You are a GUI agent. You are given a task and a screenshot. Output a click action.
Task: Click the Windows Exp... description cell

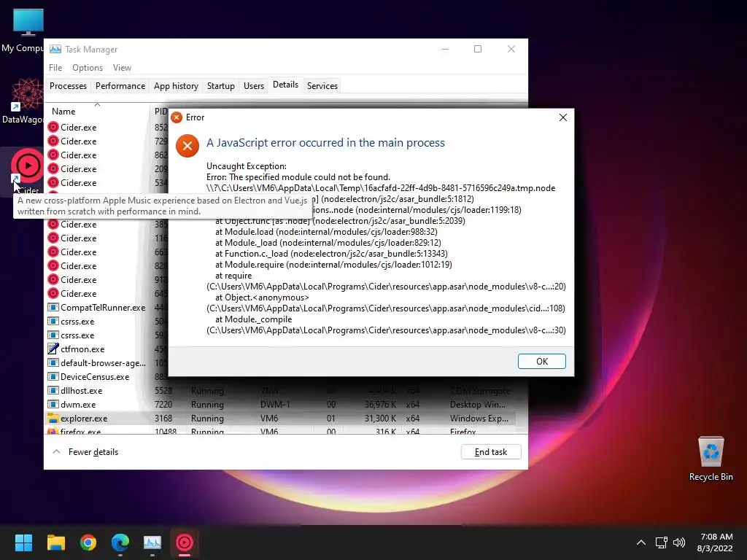pos(479,418)
